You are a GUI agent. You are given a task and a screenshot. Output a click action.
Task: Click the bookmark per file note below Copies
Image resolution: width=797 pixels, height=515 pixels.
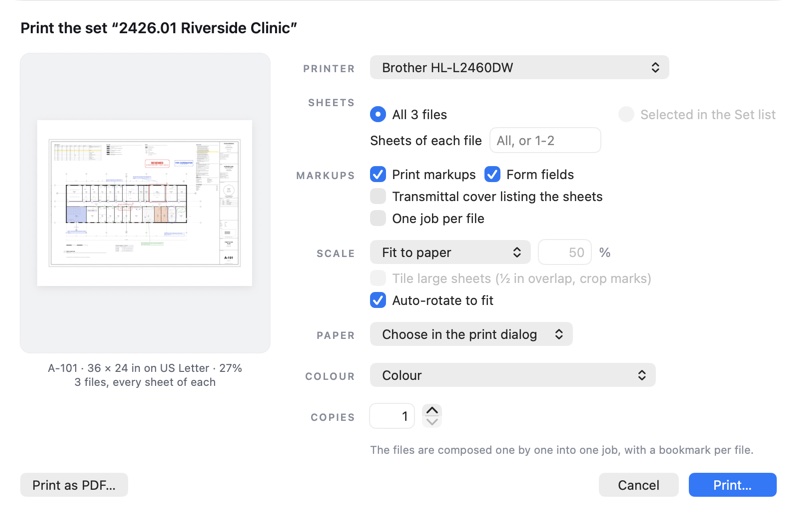point(562,450)
